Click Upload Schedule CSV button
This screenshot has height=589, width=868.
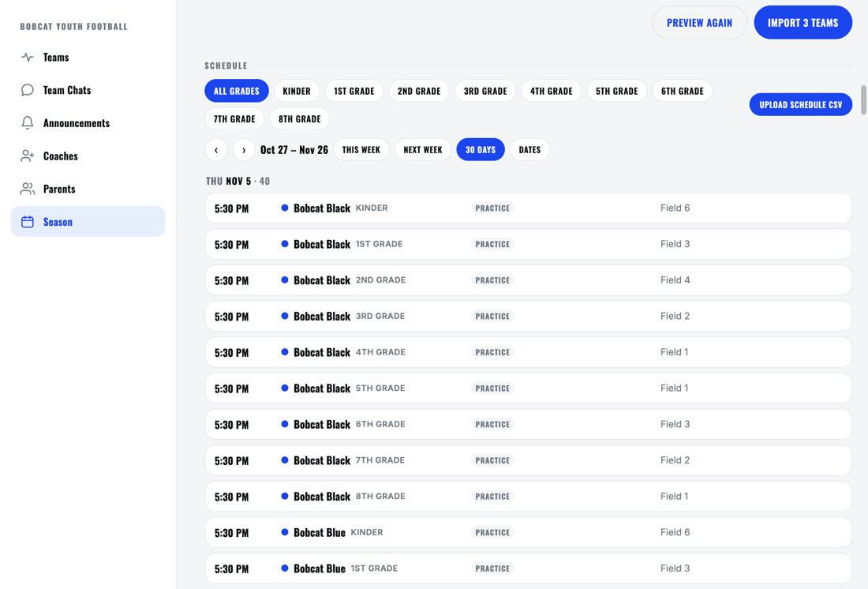(801, 105)
